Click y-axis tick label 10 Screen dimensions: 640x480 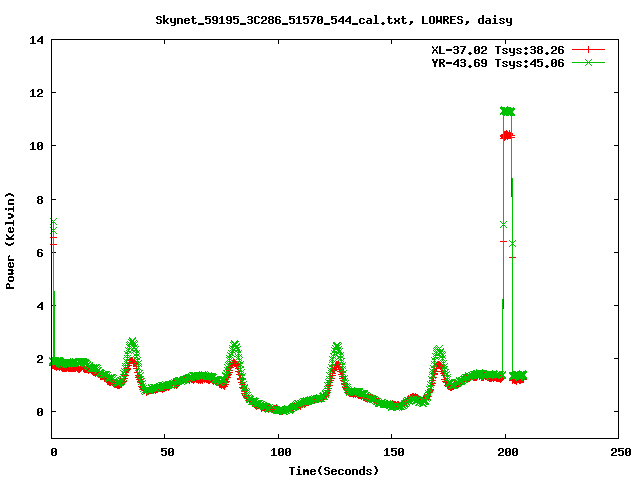coord(37,146)
